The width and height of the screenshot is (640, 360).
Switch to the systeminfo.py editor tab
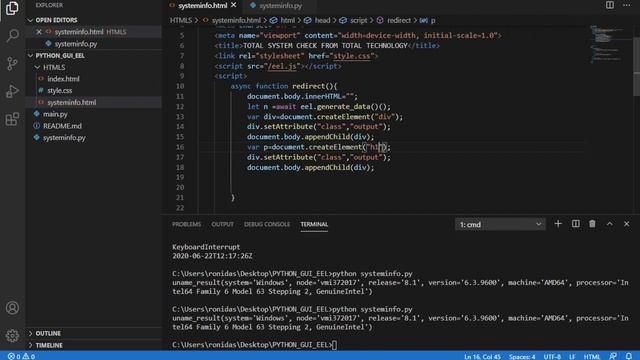tap(280, 6)
